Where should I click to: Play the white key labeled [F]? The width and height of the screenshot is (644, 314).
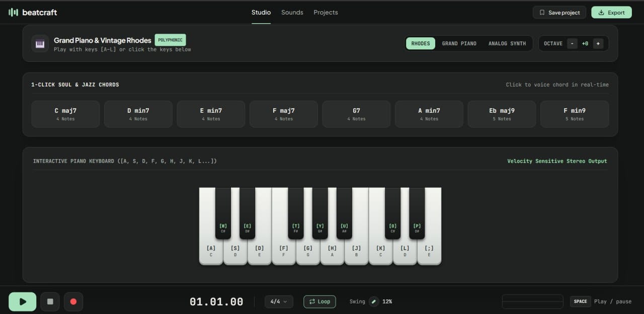click(284, 251)
